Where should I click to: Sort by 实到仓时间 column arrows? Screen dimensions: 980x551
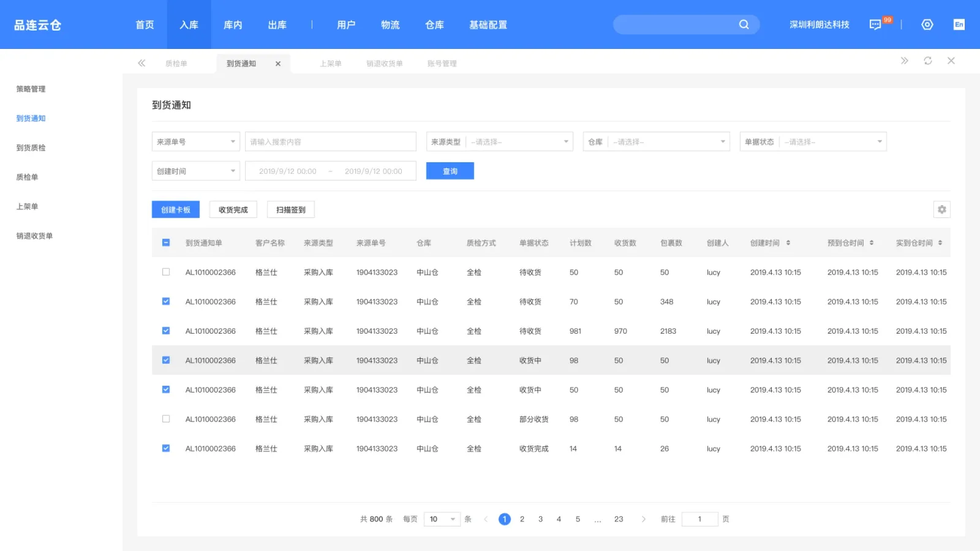click(940, 243)
